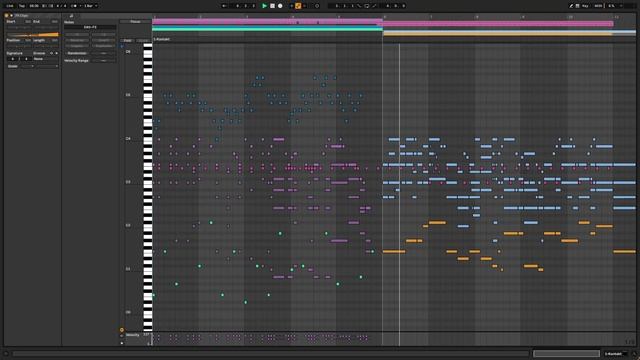Adjust the Velocity Range slider
This screenshot has height=360, width=640.
tap(103, 60)
